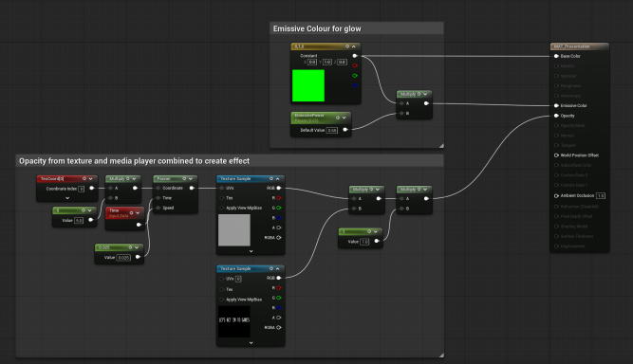
Task: Click the red R pin of the lower Texture Sample
Action: 279,288
